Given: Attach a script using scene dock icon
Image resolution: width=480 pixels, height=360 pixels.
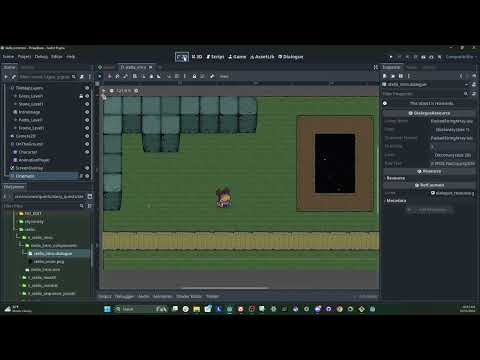Looking at the screenshot, I should tap(82, 77).
